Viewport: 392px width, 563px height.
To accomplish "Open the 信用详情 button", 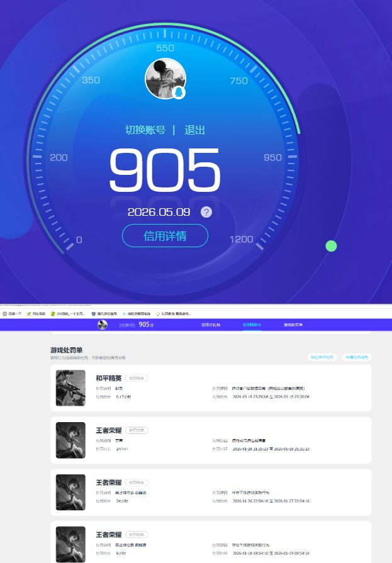I will (165, 236).
